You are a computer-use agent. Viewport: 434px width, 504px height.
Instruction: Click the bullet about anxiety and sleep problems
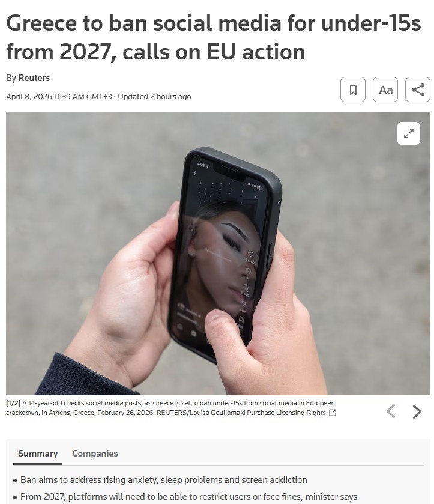tap(163, 480)
